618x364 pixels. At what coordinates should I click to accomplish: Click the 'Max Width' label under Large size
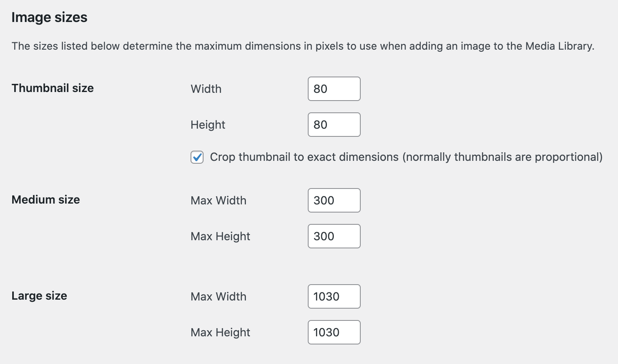click(218, 296)
